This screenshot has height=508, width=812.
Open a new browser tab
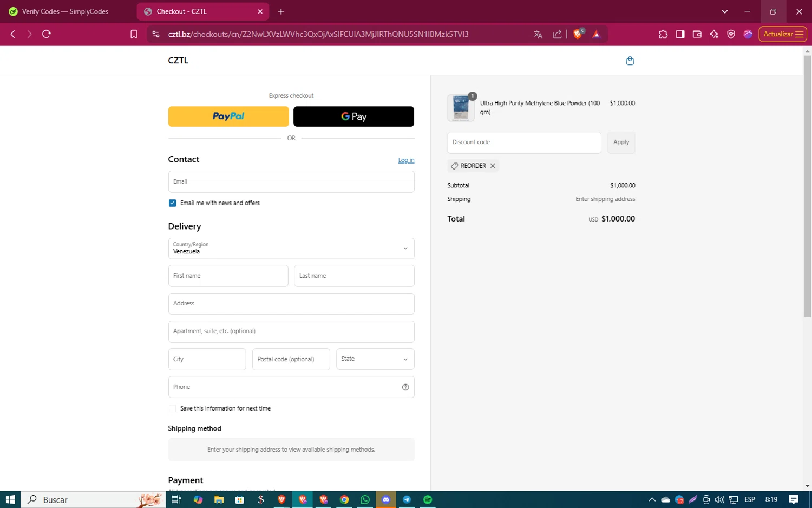coord(281,11)
